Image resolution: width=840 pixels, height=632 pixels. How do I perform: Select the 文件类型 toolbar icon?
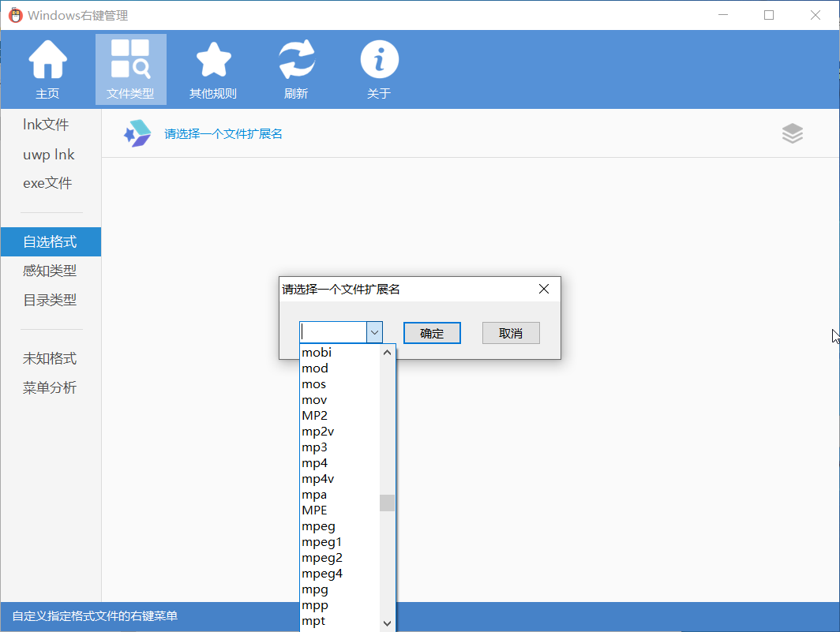(131, 69)
